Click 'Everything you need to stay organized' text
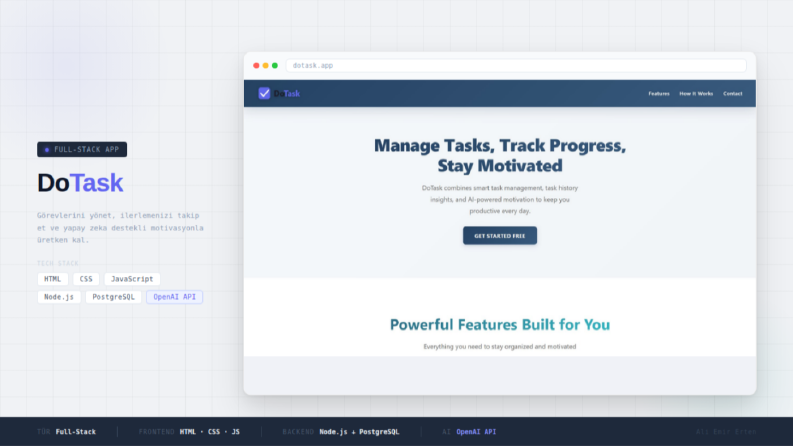 click(500, 346)
